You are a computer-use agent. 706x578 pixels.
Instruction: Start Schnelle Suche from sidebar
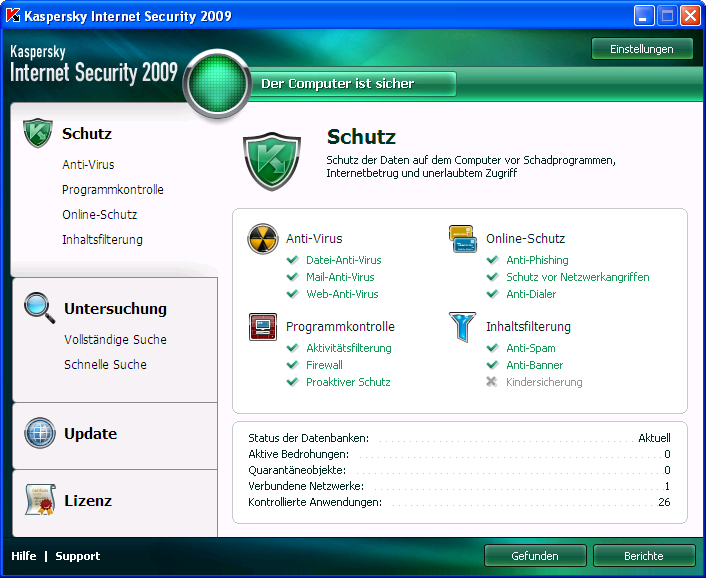pos(105,365)
